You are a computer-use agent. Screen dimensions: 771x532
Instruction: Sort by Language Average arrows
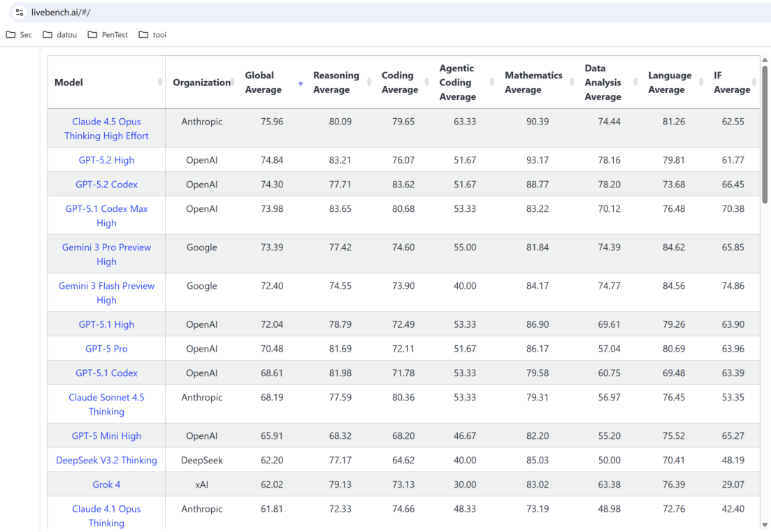pyautogui.click(x=701, y=82)
